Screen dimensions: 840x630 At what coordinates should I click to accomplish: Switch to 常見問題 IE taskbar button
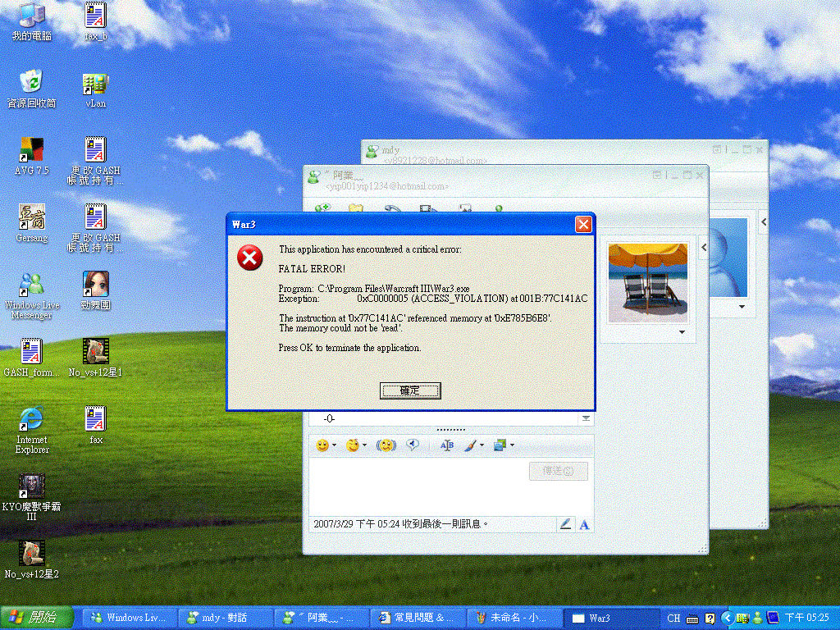click(x=418, y=618)
